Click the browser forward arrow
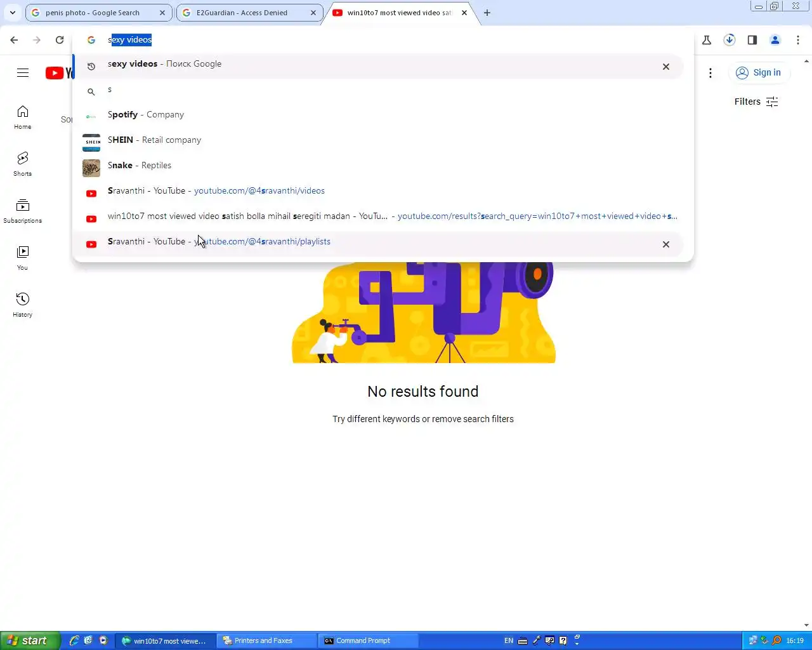The width and height of the screenshot is (812, 650). tap(37, 40)
